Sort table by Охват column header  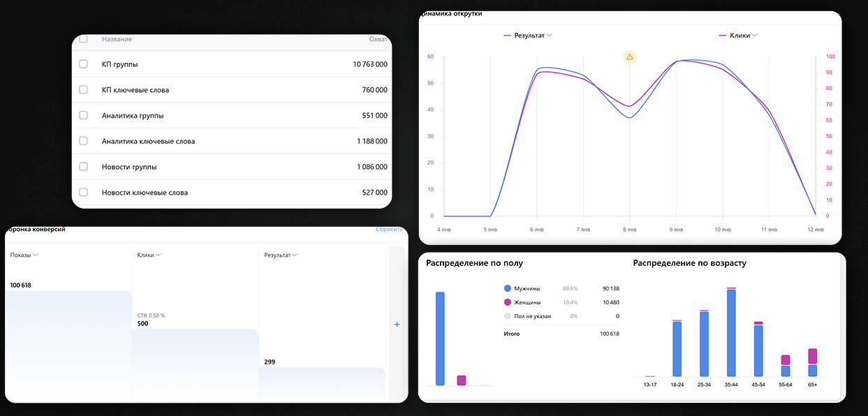pyautogui.click(x=378, y=39)
